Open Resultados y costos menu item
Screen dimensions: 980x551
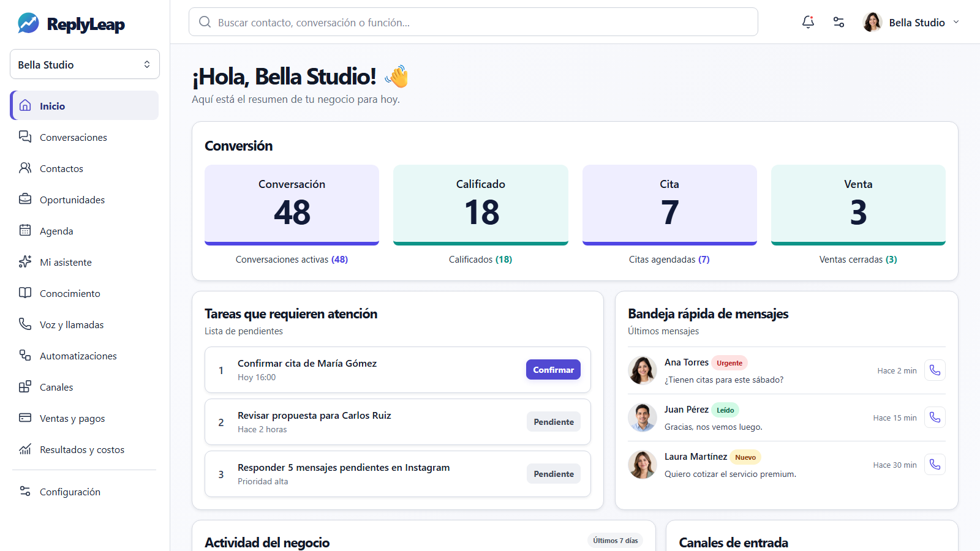pos(85,449)
